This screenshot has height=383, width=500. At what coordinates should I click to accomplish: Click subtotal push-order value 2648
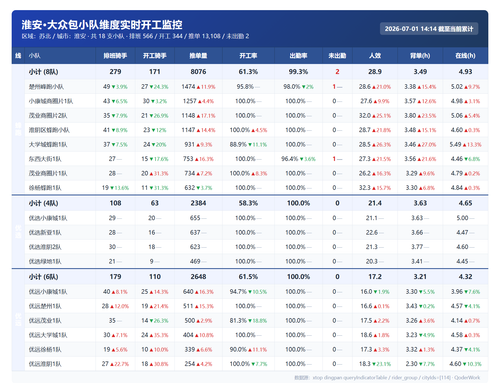click(x=198, y=277)
